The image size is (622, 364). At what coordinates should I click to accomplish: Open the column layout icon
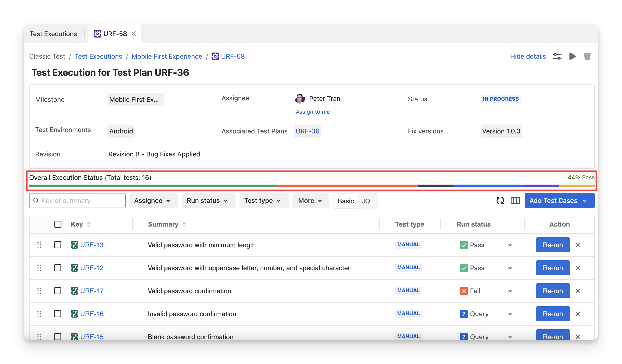pos(515,201)
